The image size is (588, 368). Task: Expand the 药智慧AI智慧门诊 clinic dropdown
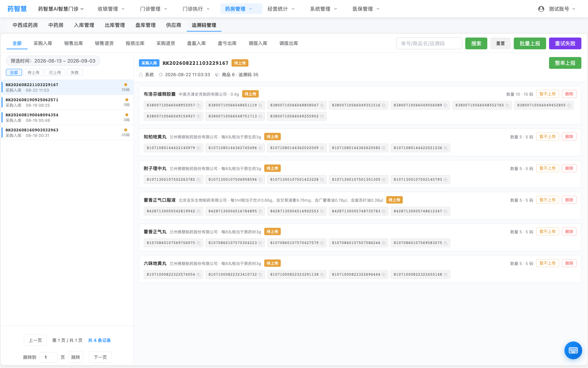(x=61, y=9)
